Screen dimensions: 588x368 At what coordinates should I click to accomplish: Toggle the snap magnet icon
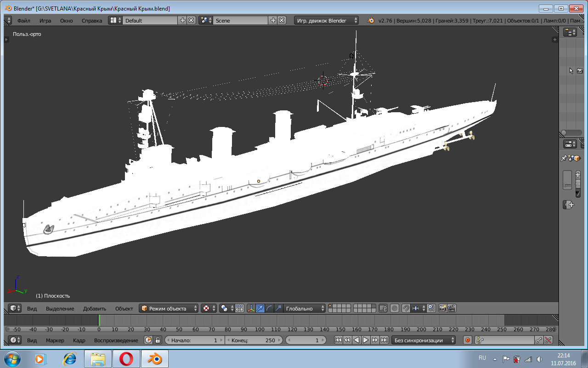(406, 308)
